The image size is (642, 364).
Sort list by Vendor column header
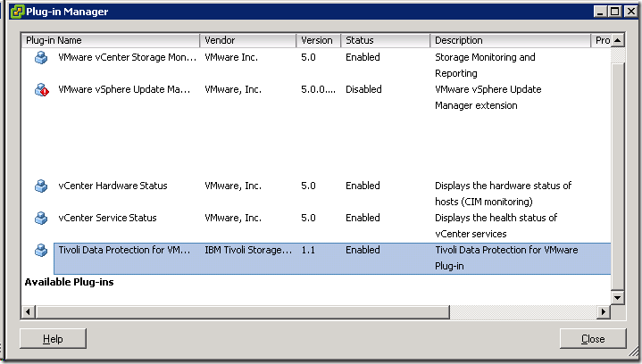pos(248,40)
